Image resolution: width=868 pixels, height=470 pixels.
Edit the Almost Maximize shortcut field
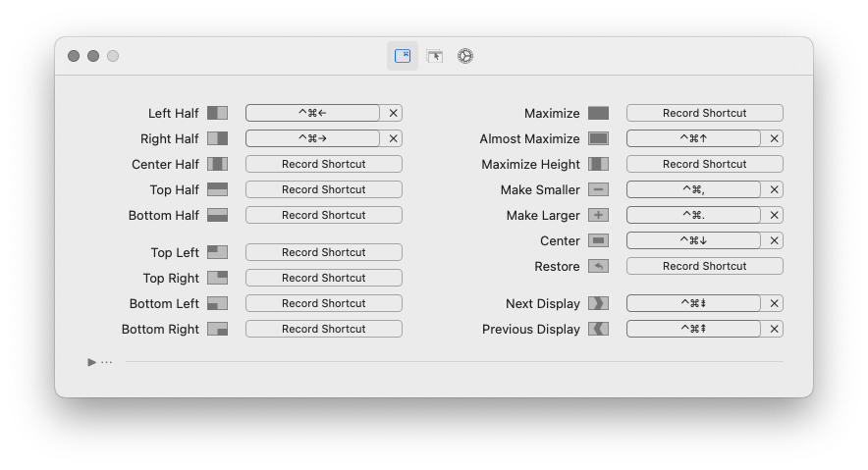tap(693, 138)
